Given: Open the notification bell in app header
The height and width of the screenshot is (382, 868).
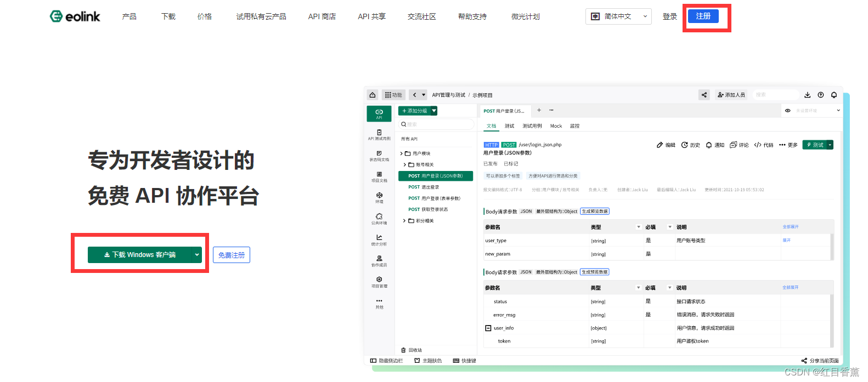Looking at the screenshot, I should coord(834,95).
